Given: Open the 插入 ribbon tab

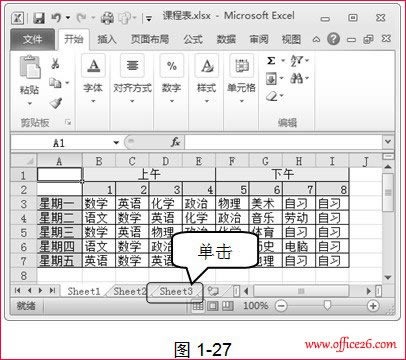Looking at the screenshot, I should pyautogui.click(x=107, y=39).
